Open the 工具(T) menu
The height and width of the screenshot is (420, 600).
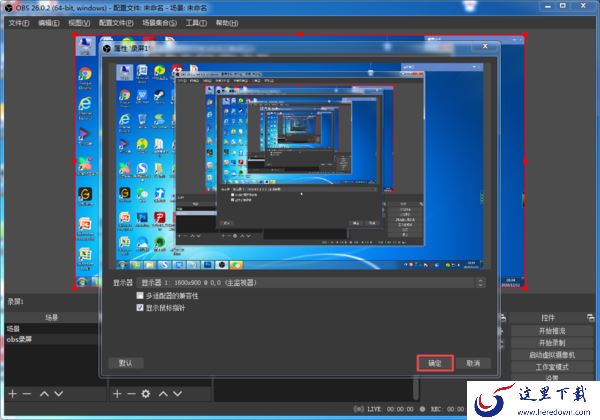[196, 23]
